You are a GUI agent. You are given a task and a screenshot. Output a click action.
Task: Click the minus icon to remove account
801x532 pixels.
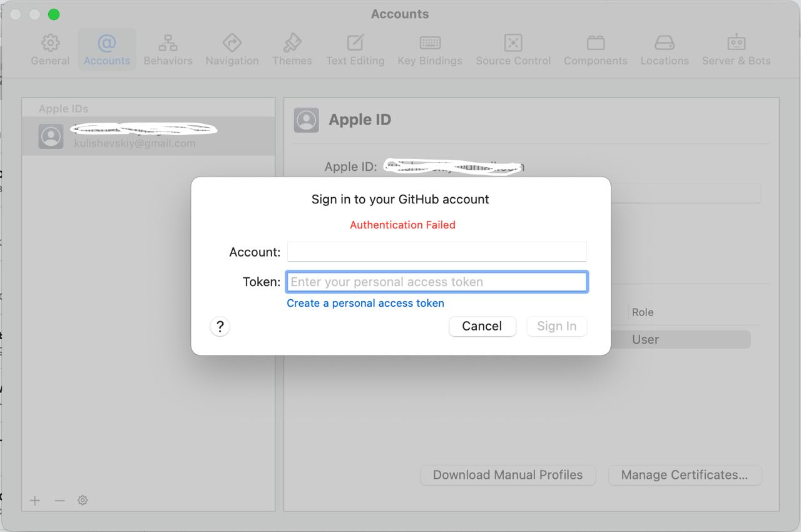59,500
